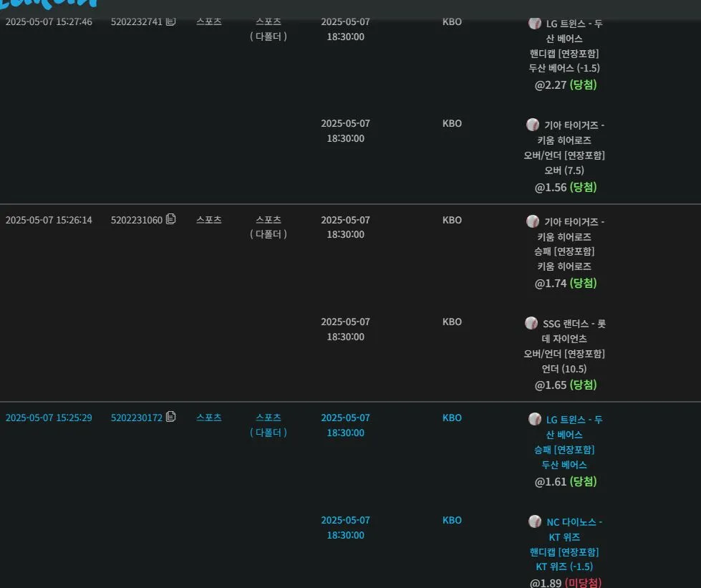Copy bet ID 5202232741 with its copy icon
Viewport: 701px width, 588px height.
(170, 21)
